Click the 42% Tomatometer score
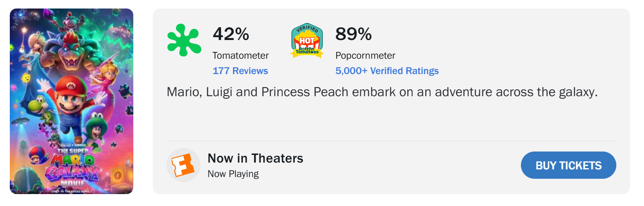The image size is (644, 206). point(231,34)
